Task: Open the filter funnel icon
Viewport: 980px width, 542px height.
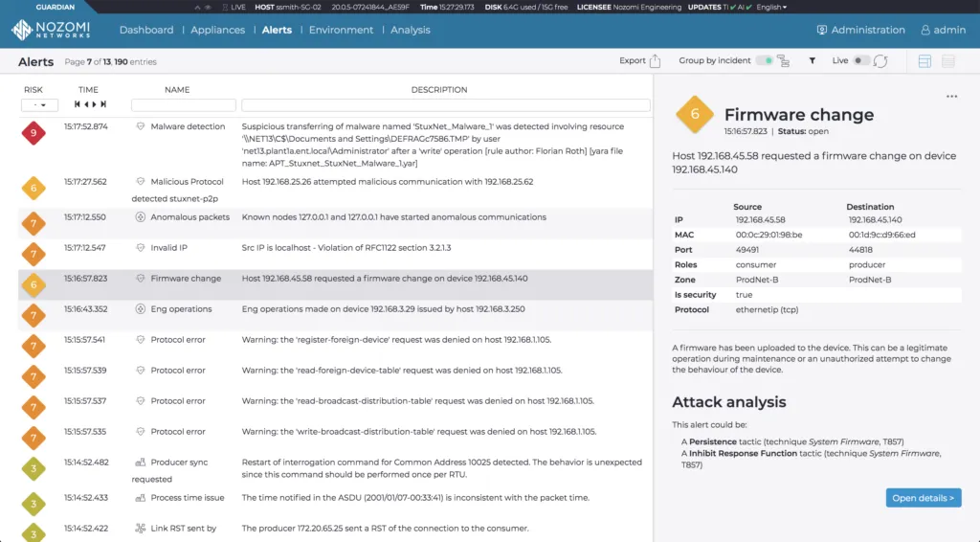Action: coord(812,60)
